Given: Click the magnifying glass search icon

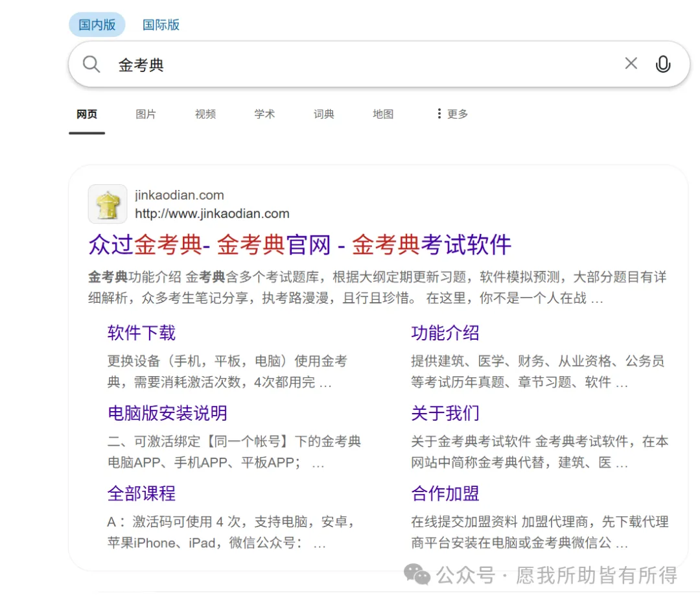Looking at the screenshot, I should click(x=91, y=64).
